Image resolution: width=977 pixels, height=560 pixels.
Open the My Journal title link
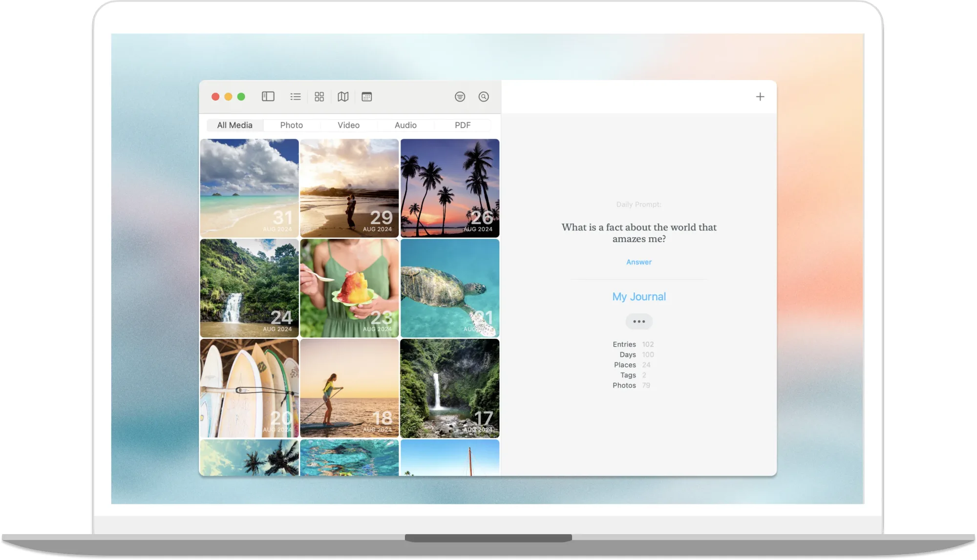point(639,297)
